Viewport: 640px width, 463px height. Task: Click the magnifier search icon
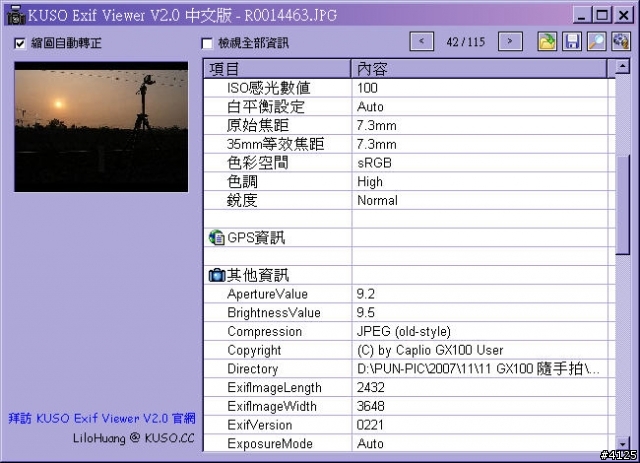point(597,42)
